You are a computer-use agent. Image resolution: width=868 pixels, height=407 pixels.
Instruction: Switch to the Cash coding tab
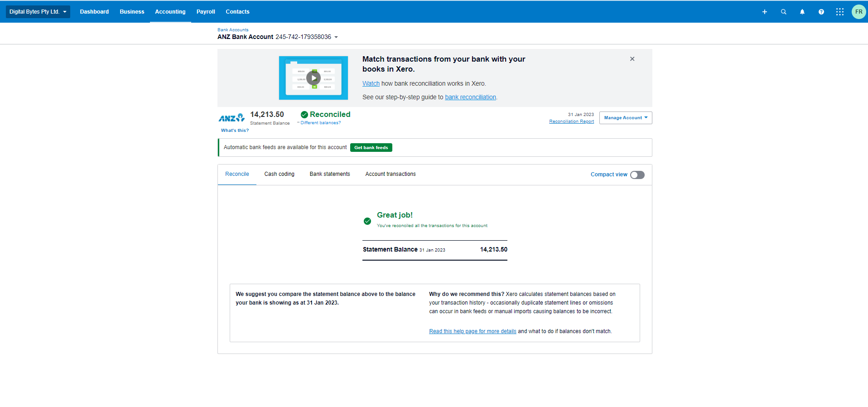(x=279, y=174)
